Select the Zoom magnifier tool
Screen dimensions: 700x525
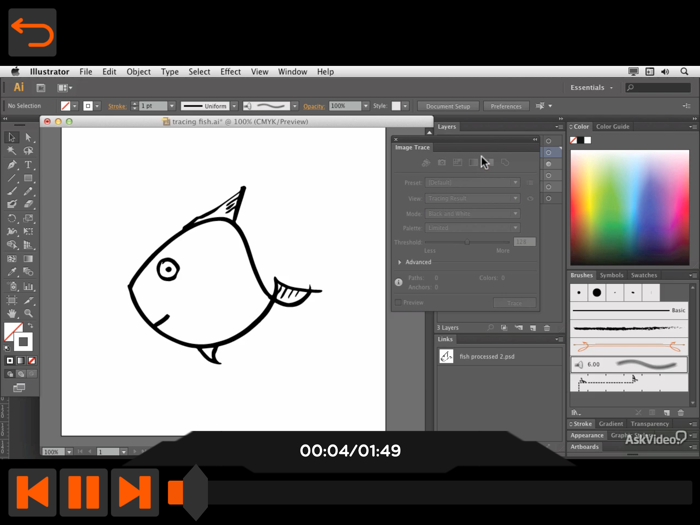28,313
